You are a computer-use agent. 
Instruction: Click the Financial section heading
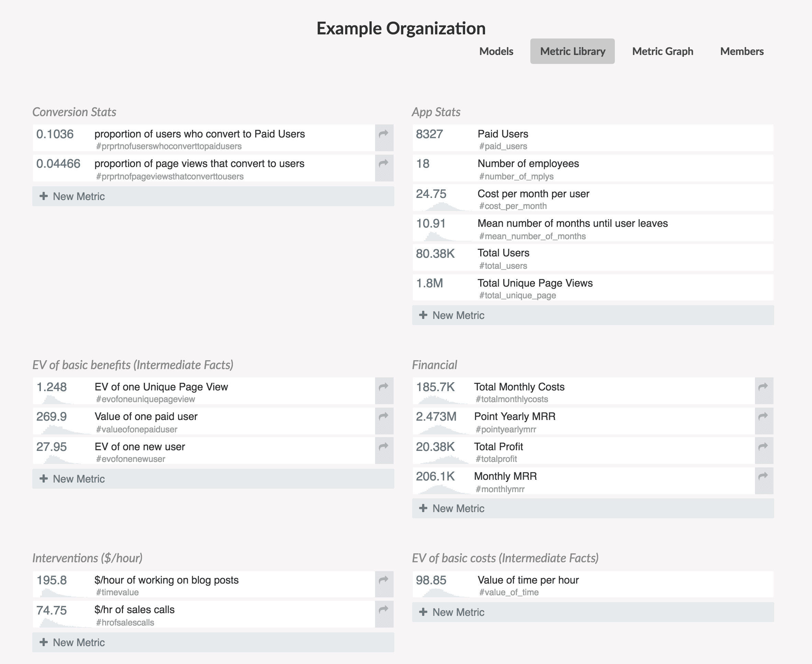coord(434,365)
